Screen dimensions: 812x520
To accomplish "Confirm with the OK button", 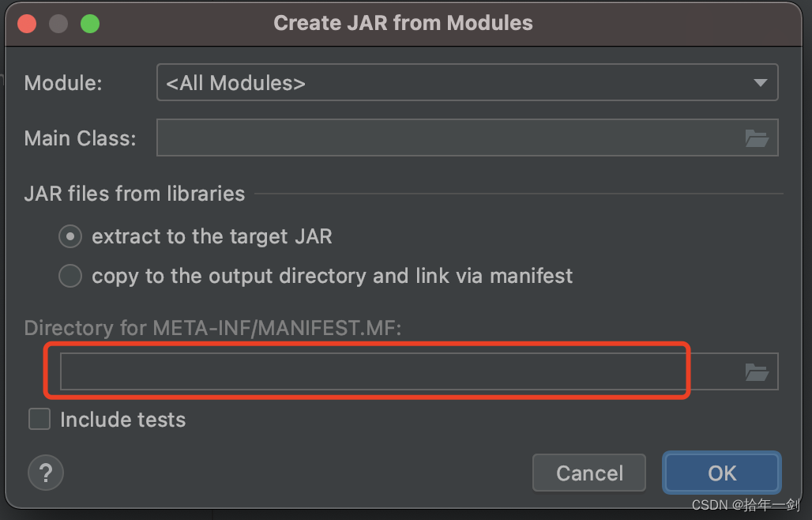I will (x=720, y=473).
